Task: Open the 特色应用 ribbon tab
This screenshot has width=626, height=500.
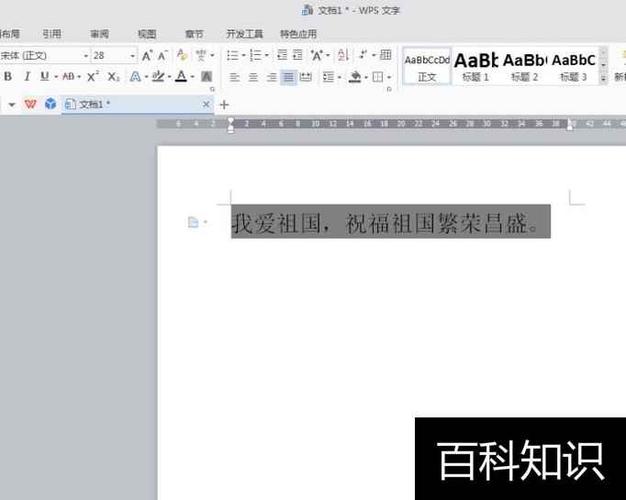Action: point(299,34)
